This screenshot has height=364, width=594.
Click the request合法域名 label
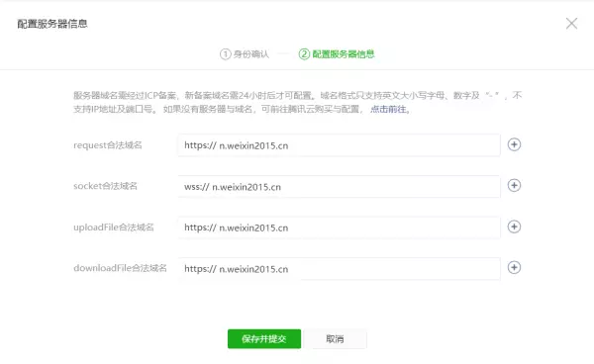pyautogui.click(x=108, y=145)
